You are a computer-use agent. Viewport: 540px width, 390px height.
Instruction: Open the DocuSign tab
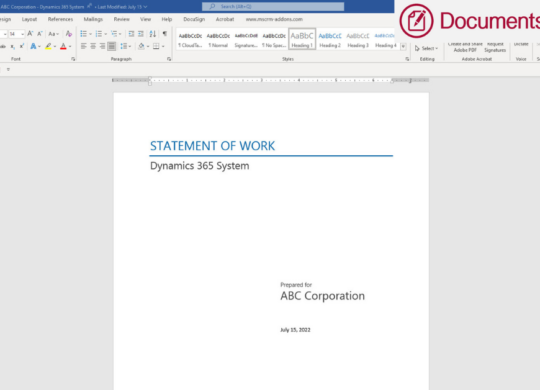coord(194,19)
